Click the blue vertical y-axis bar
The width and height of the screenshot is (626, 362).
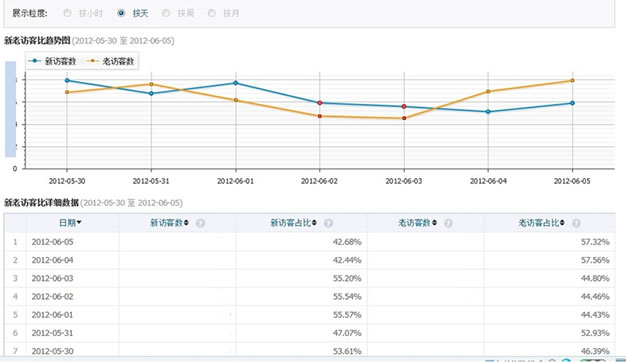(x=10, y=109)
